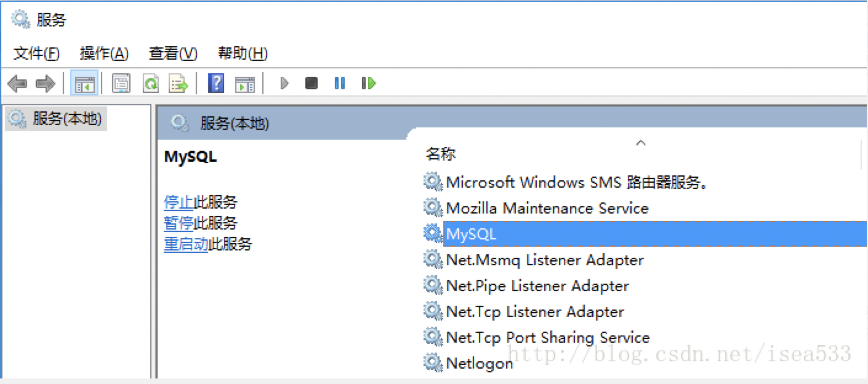Click gear icon beside Net.Tcp Port Sharing Service
The image size is (868, 384).
click(433, 337)
